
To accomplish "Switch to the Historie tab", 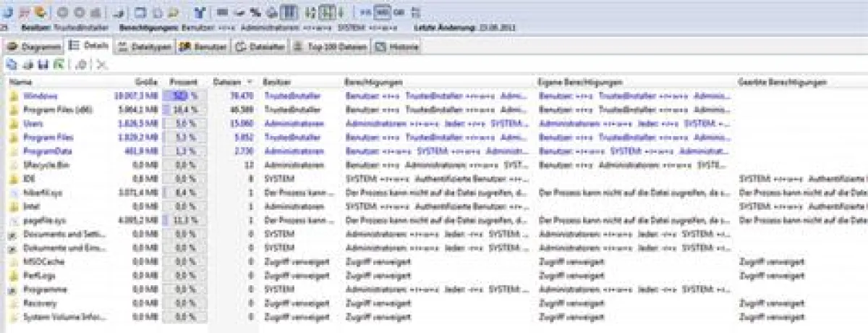I will pos(396,46).
